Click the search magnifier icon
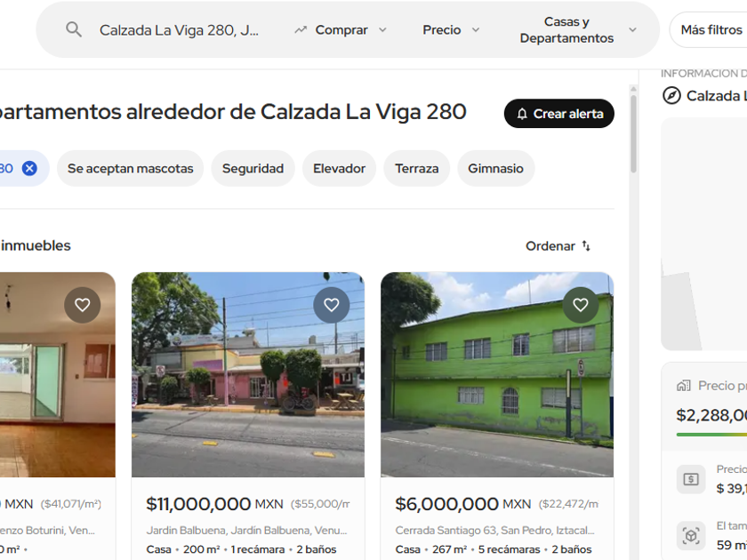The height and width of the screenshot is (560, 747). (73, 29)
